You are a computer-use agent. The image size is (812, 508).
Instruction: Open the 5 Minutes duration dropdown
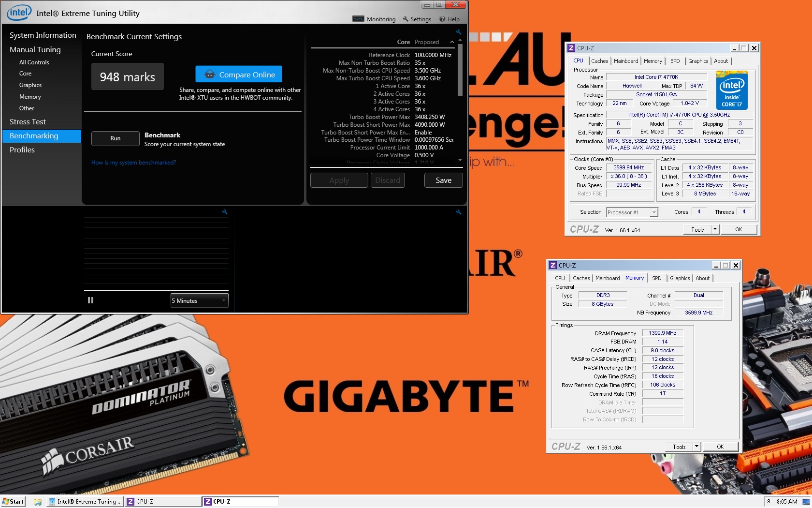click(x=199, y=300)
